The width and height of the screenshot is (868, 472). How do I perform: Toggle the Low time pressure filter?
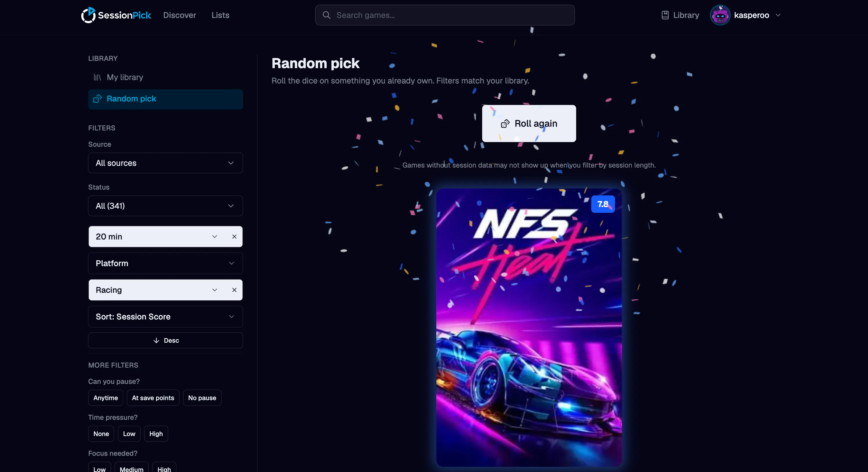pyautogui.click(x=129, y=434)
